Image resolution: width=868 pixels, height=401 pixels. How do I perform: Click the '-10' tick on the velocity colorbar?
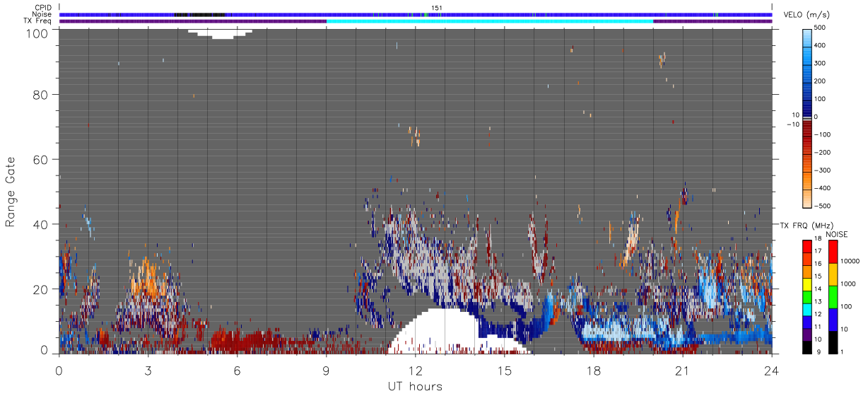(x=792, y=124)
